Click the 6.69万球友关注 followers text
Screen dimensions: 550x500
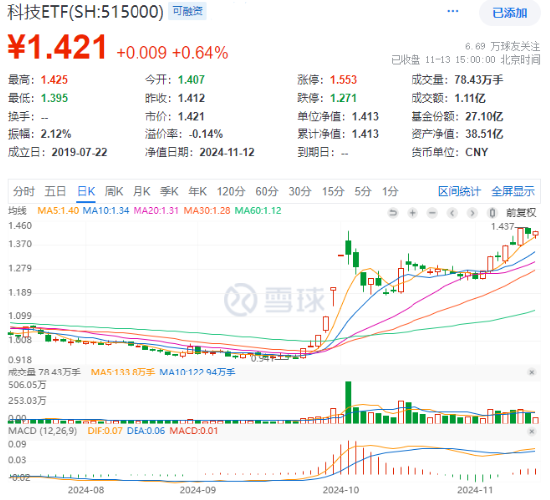[x=502, y=46]
